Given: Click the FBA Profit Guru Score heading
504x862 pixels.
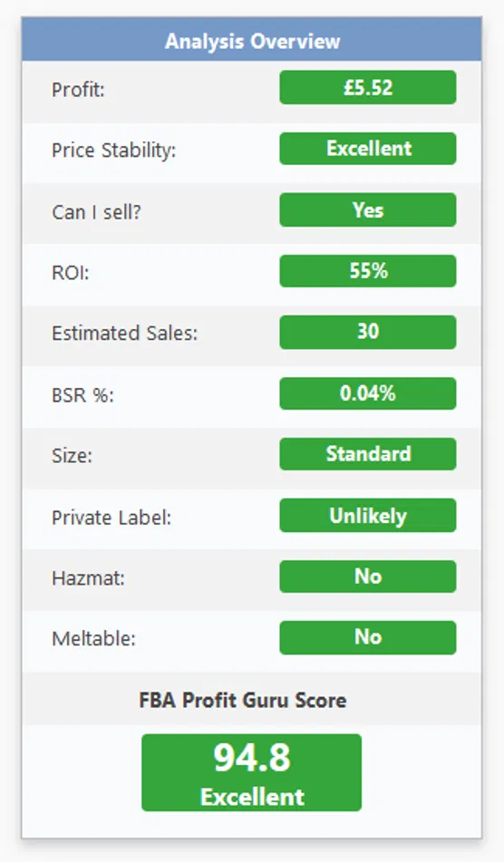Looking at the screenshot, I should pyautogui.click(x=242, y=700).
